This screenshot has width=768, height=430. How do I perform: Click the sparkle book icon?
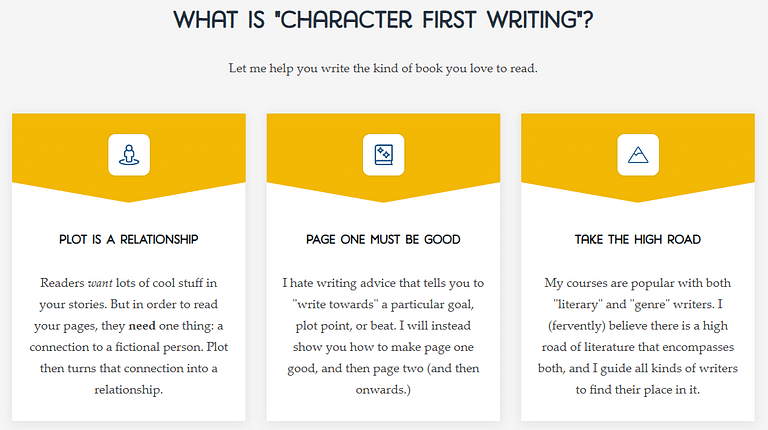pos(384,155)
